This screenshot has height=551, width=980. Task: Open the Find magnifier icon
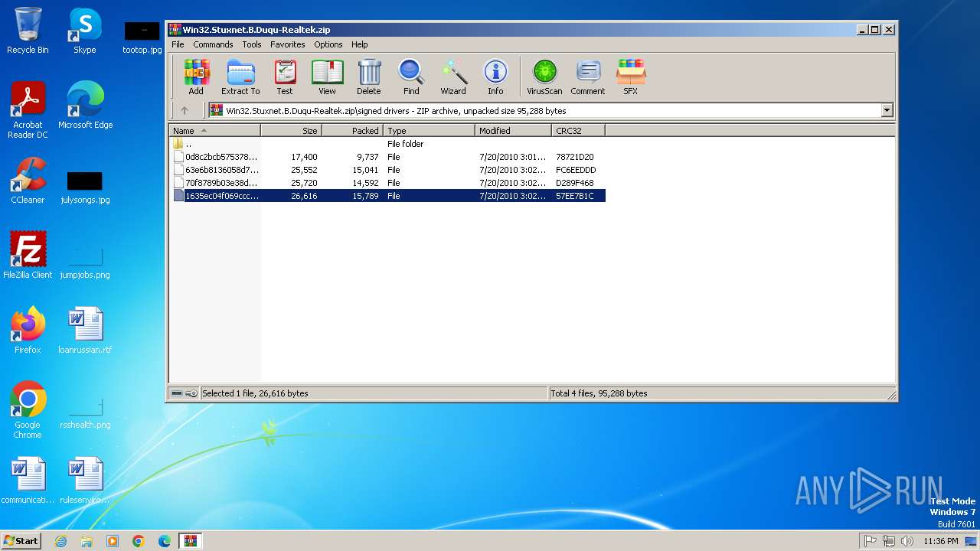tap(411, 77)
